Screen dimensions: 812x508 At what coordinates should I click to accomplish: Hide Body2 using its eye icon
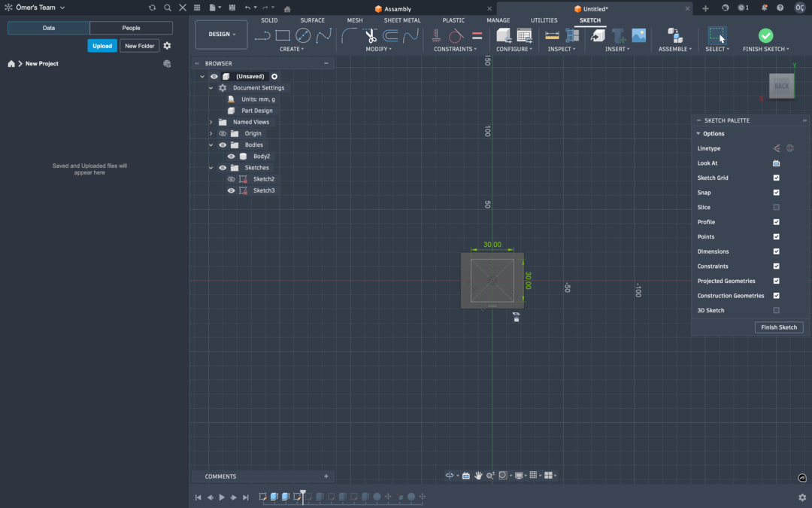click(231, 157)
